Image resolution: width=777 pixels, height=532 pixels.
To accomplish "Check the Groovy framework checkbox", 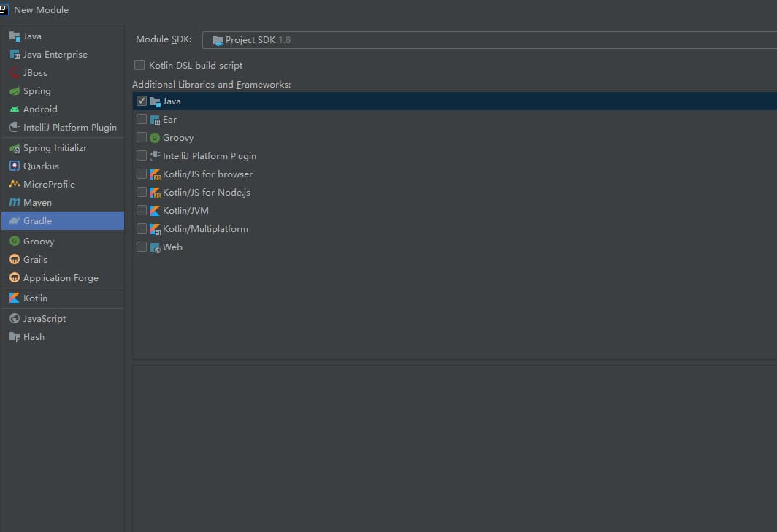I will (142, 137).
